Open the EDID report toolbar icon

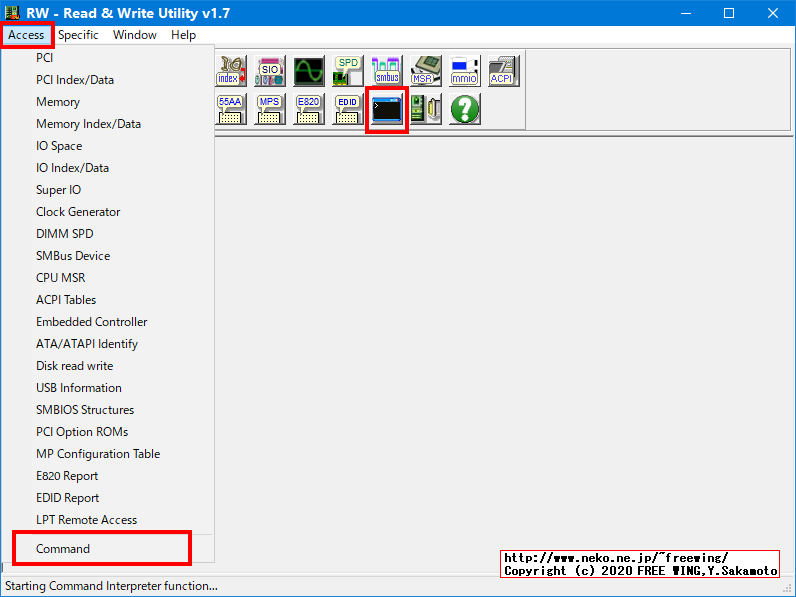click(x=348, y=109)
